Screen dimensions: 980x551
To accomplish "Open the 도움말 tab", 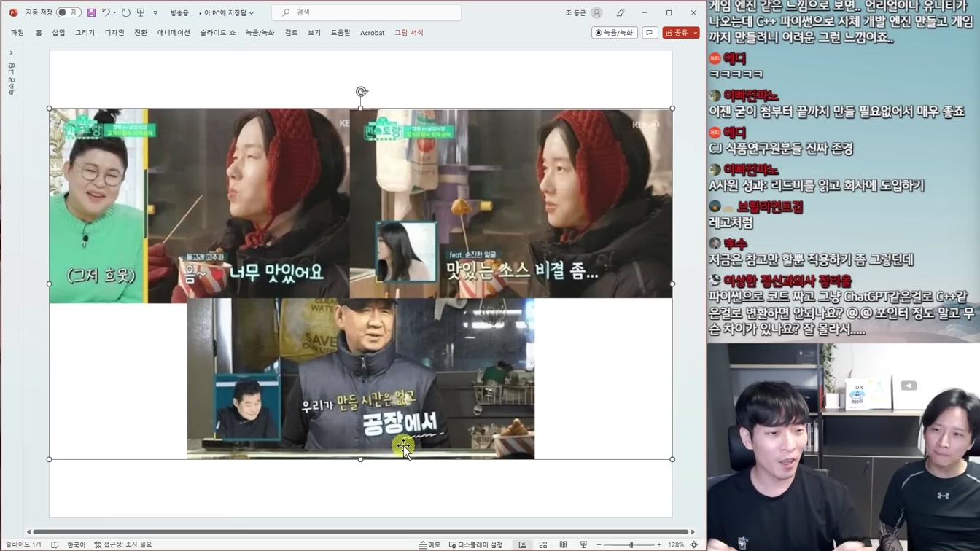I will [x=341, y=33].
